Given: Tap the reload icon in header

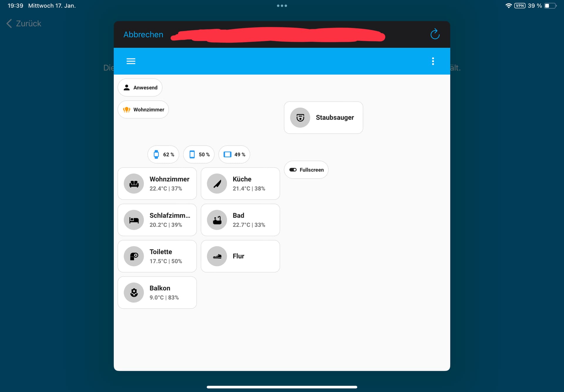Looking at the screenshot, I should tap(435, 34).
